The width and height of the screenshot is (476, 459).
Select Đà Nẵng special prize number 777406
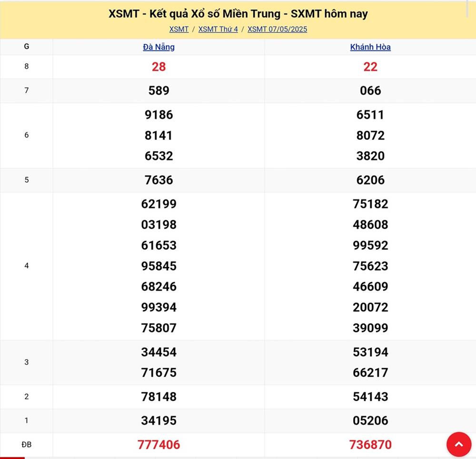[x=159, y=445]
